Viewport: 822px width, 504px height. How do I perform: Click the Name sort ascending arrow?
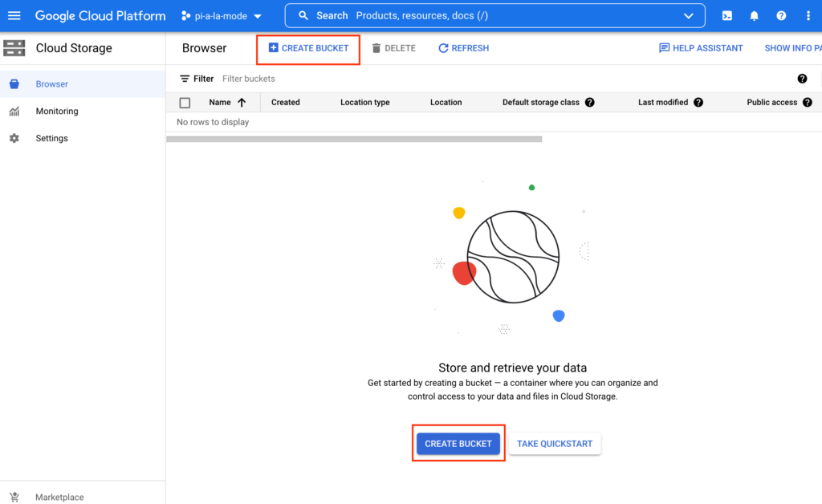(242, 102)
